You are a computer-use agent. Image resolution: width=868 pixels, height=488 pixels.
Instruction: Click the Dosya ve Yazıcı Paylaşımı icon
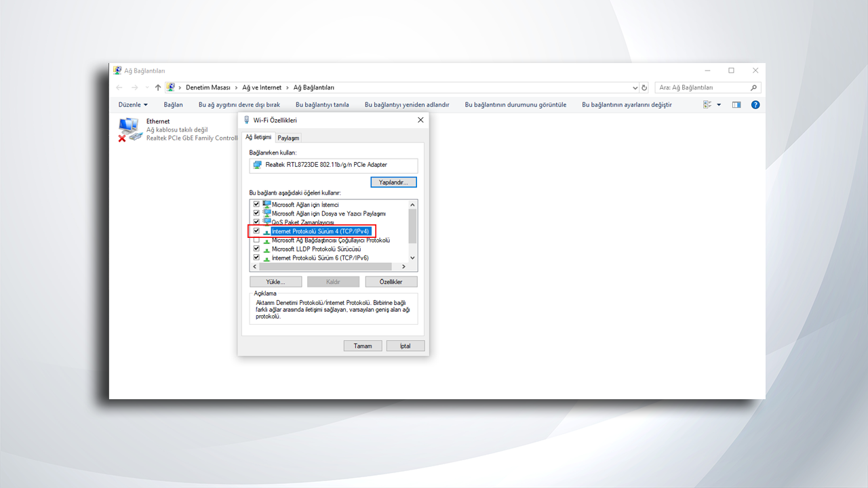pos(267,213)
